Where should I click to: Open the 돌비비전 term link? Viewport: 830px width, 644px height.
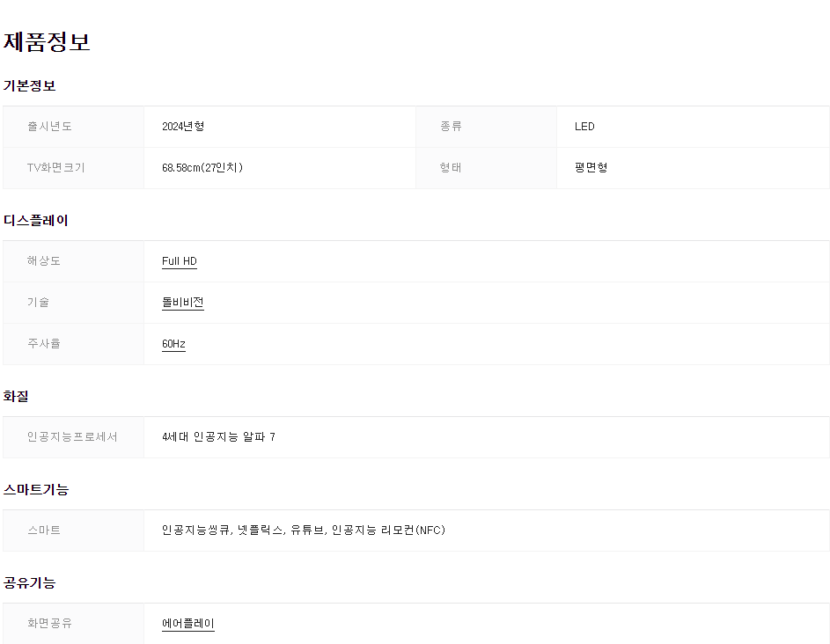pyautogui.click(x=183, y=303)
